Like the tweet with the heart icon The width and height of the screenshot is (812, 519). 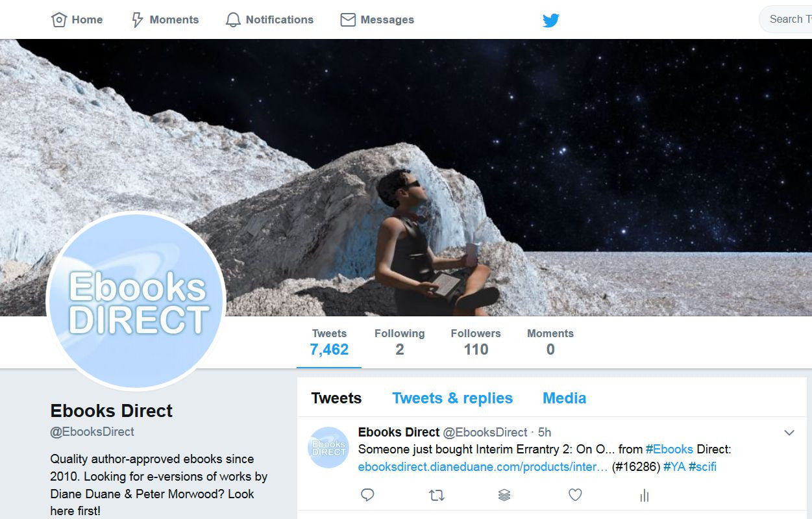(575, 496)
